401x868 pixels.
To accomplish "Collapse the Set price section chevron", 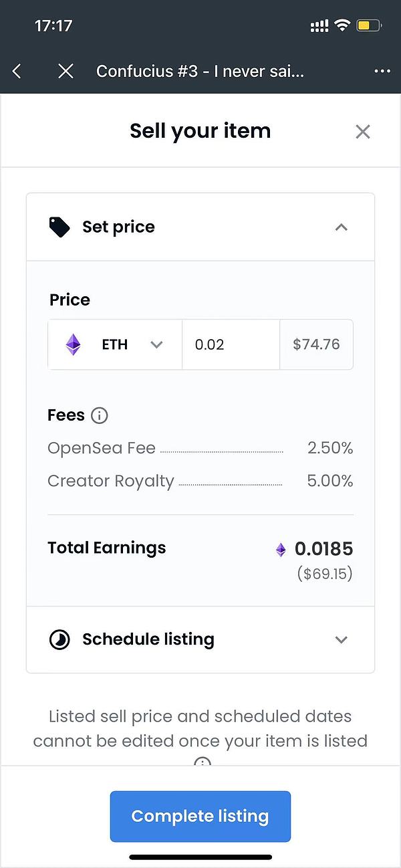I will click(341, 227).
